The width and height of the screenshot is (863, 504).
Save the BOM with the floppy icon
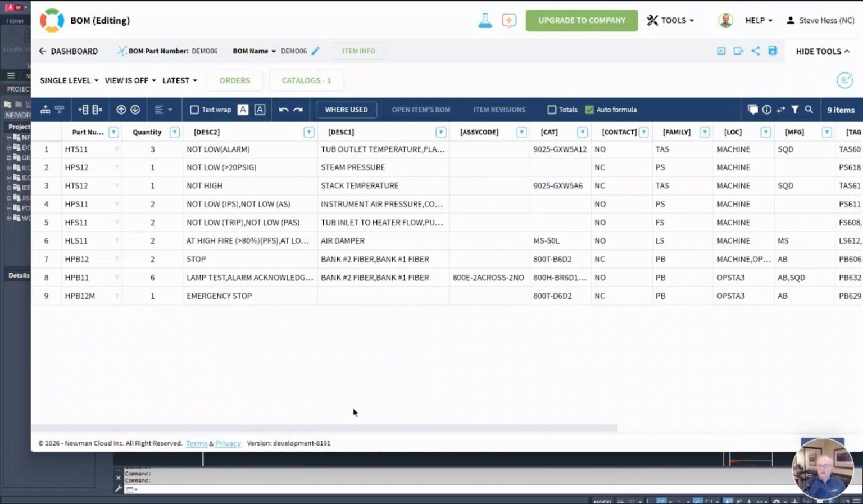[x=773, y=51]
